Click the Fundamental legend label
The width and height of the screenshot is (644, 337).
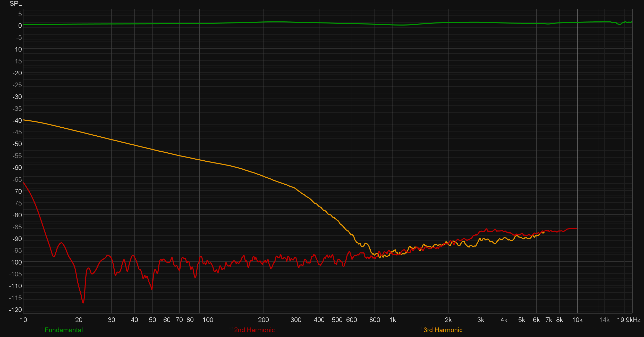coord(64,330)
